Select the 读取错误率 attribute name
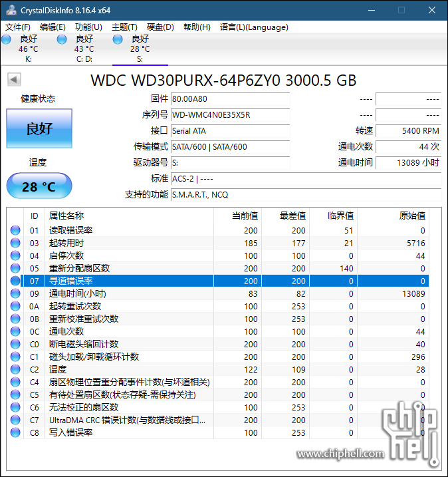Viewport: 448px width, 477px height. pos(71,230)
